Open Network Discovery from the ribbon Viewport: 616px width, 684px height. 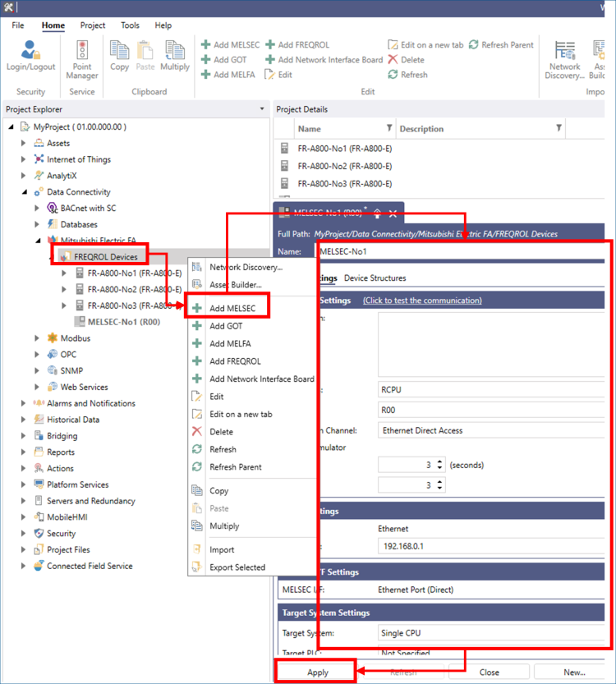[564, 59]
